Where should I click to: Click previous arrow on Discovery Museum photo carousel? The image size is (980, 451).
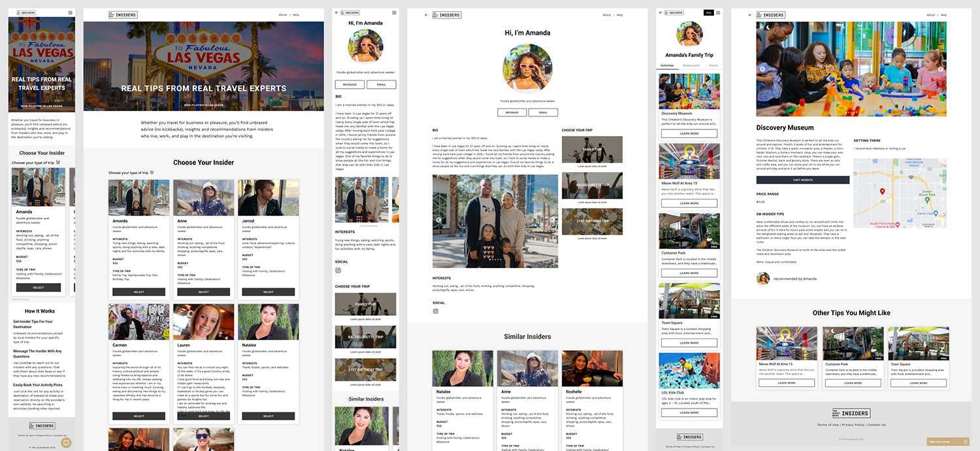pos(762,69)
